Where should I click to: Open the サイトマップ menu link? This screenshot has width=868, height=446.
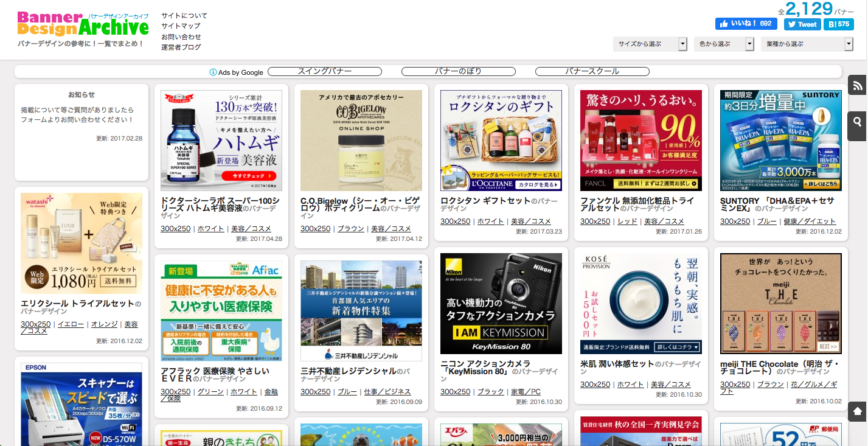(x=181, y=26)
